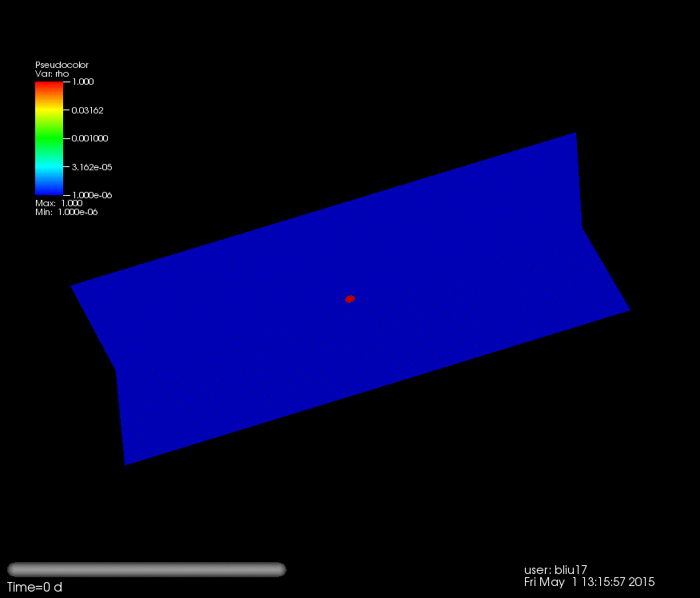Click the 'Max: 1.000' legend text
This screenshot has height=598, width=700.
pos(59,203)
